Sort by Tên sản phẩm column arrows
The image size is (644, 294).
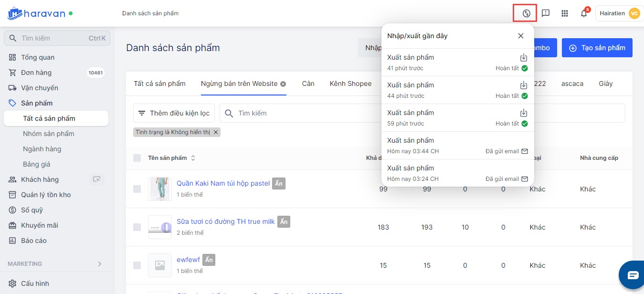[x=193, y=158]
